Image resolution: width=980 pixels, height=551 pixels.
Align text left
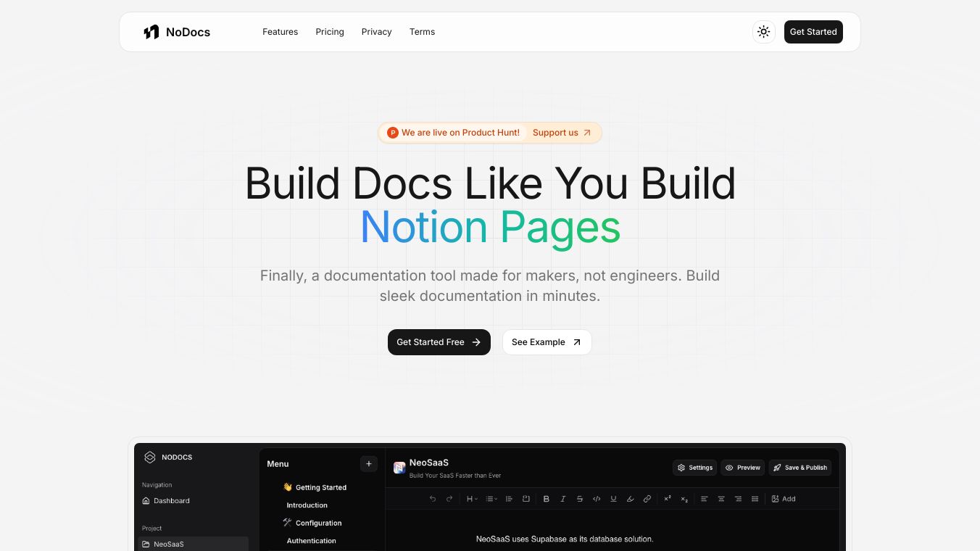pyautogui.click(x=705, y=499)
